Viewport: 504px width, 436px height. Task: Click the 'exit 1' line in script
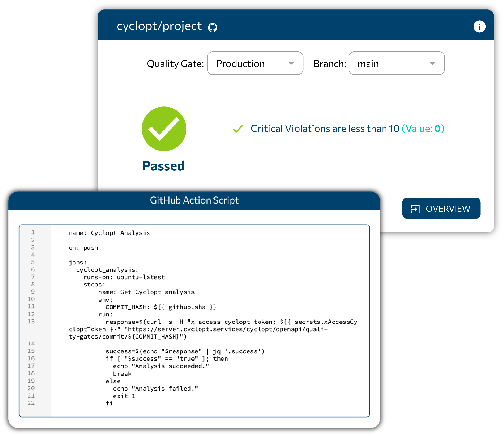point(124,396)
